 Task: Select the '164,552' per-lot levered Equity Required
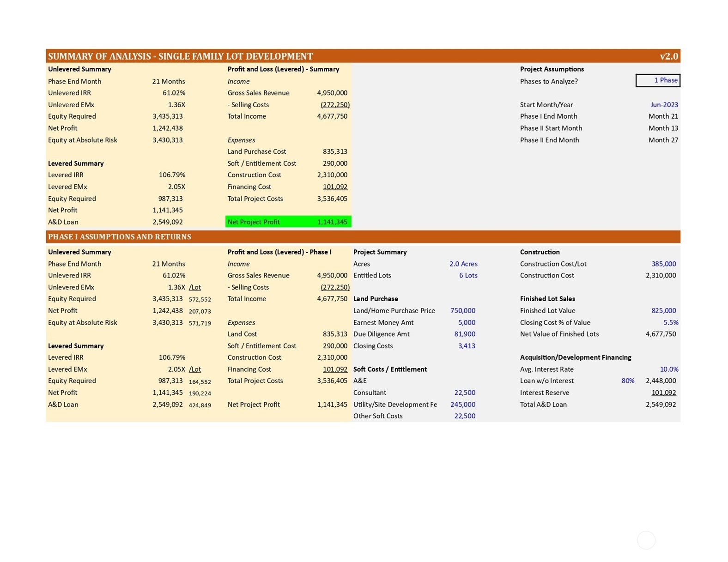click(200, 382)
